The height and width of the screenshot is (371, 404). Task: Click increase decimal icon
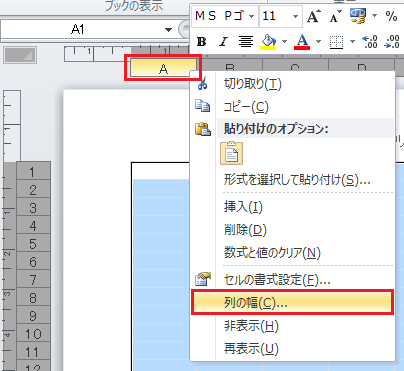(370, 42)
